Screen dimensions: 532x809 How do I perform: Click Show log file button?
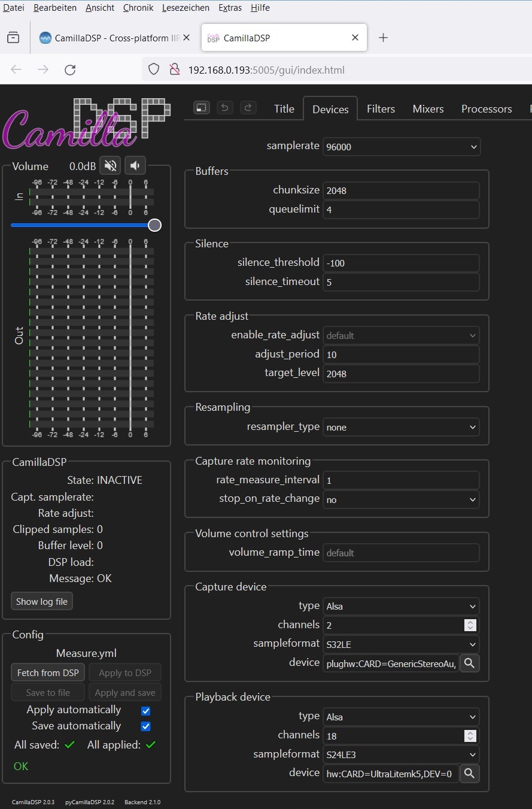pyautogui.click(x=42, y=601)
